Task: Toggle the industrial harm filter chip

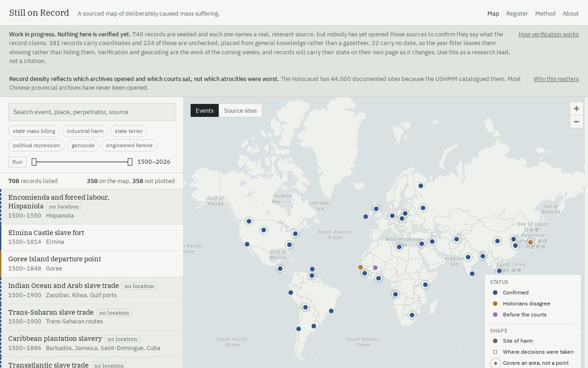Action: pyautogui.click(x=85, y=131)
